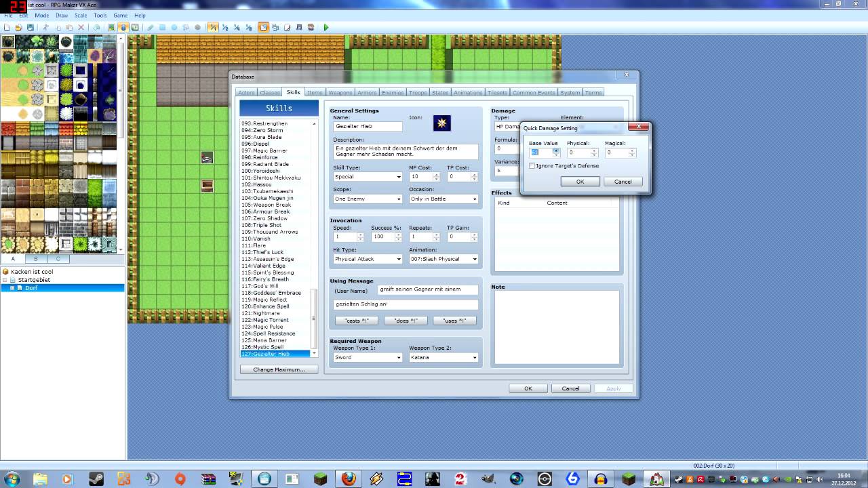The image size is (868, 488).
Task: Click the MP Cost stepper arrows
Action: point(436,177)
